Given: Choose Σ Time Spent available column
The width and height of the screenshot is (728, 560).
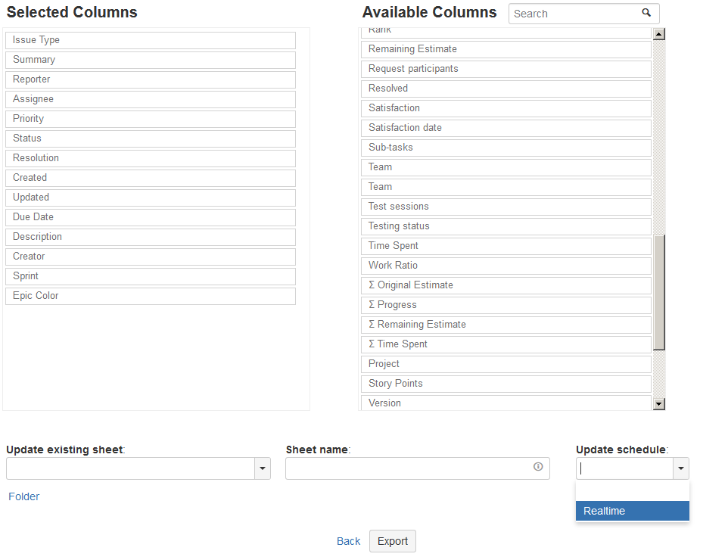Looking at the screenshot, I should [506, 344].
